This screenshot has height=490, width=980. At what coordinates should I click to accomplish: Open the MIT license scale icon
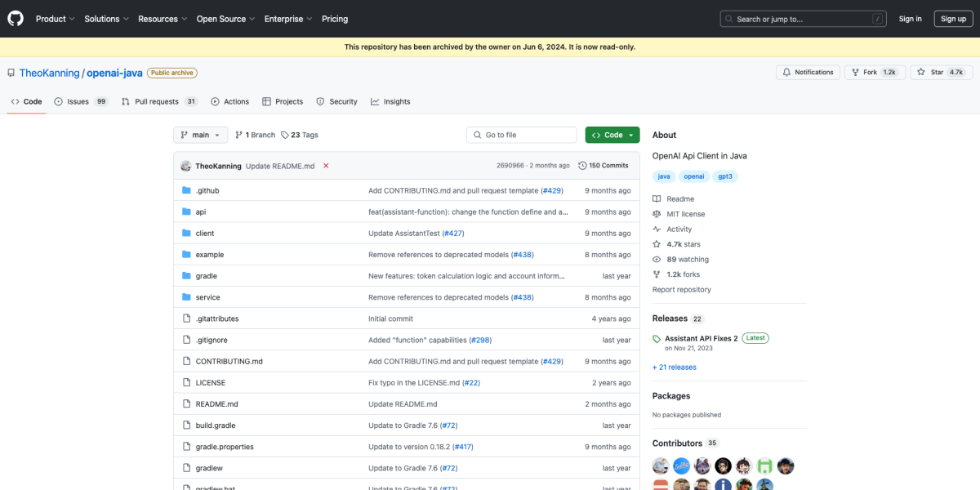(x=657, y=213)
